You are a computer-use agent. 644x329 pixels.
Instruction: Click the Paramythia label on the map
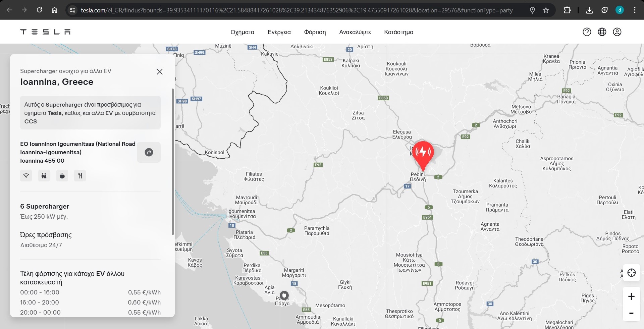317,230
